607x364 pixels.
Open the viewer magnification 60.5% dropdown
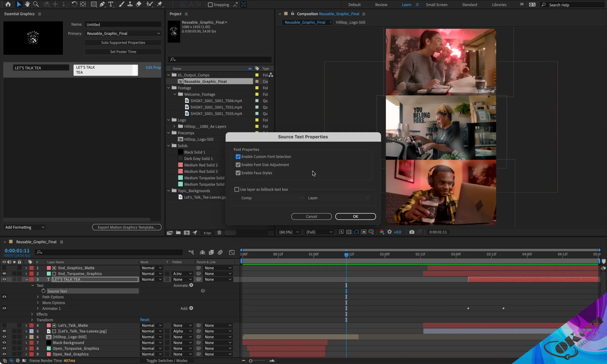pyautogui.click(x=289, y=232)
